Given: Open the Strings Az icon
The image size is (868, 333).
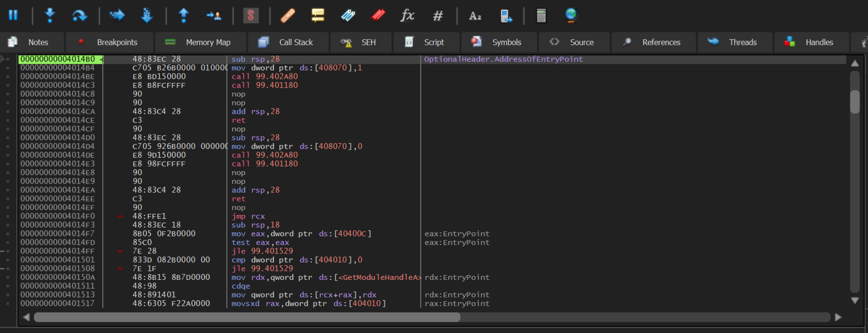Looking at the screenshot, I should pyautogui.click(x=475, y=16).
